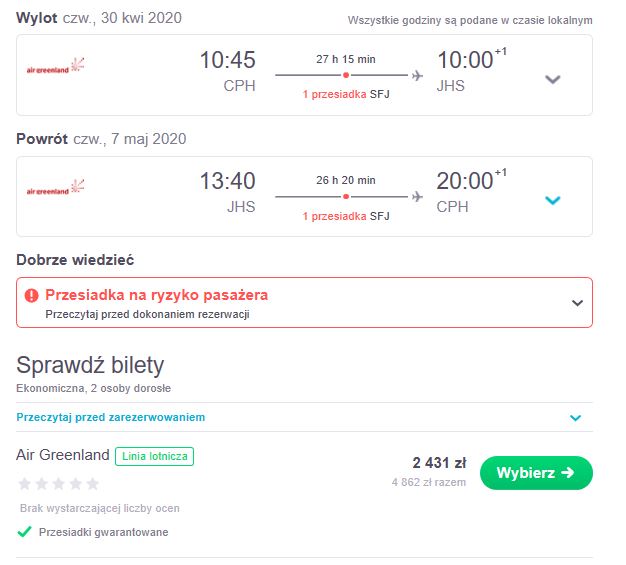Click the Przeczytaj przed zarezerwowaniem link
The height and width of the screenshot is (565, 626).
click(x=111, y=417)
